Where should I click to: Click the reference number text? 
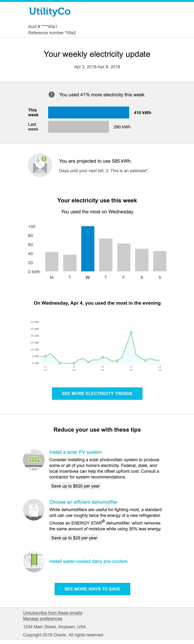click(x=52, y=33)
